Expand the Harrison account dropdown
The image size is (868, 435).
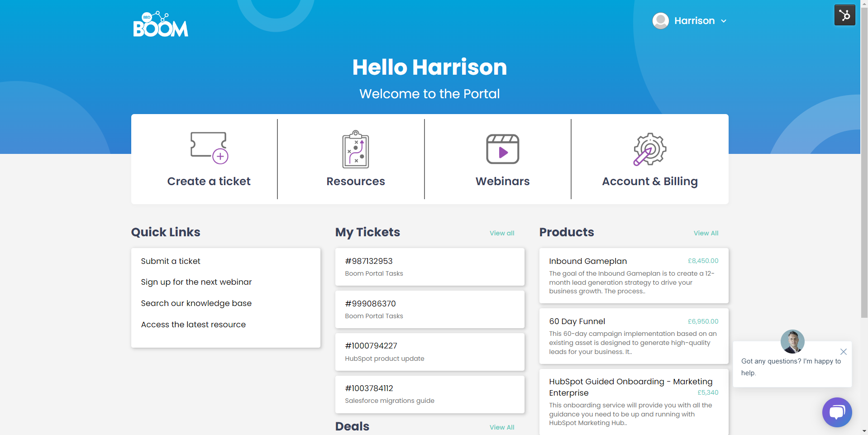click(x=724, y=21)
